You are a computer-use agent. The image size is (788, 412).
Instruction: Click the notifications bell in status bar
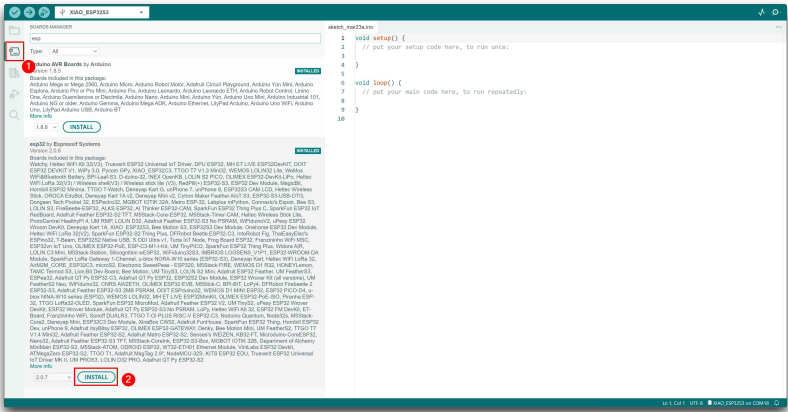click(777, 403)
